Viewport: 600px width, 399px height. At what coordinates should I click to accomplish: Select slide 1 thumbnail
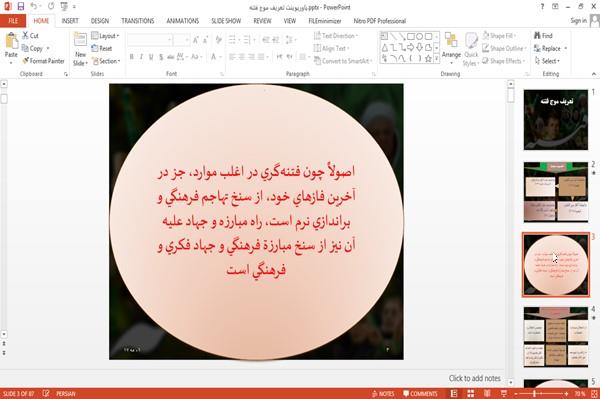[556, 119]
